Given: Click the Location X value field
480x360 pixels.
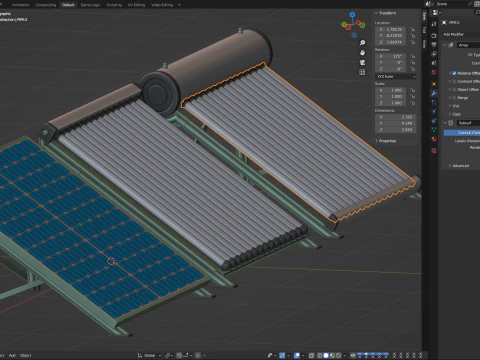Looking at the screenshot, I should pyautogui.click(x=391, y=29).
